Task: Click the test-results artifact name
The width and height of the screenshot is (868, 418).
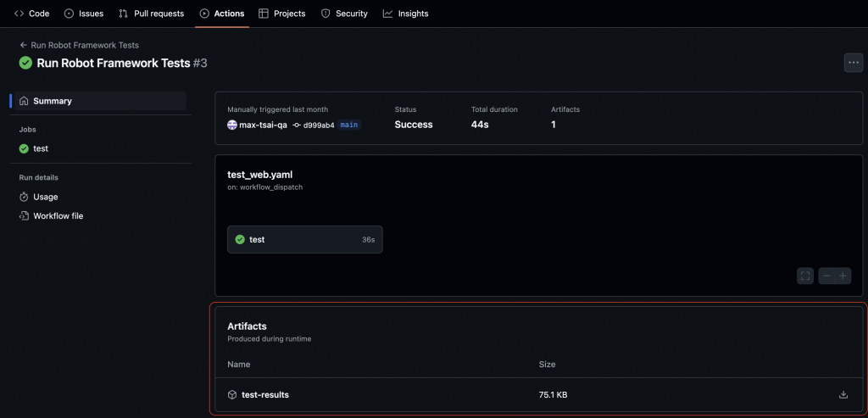Action: [265, 395]
